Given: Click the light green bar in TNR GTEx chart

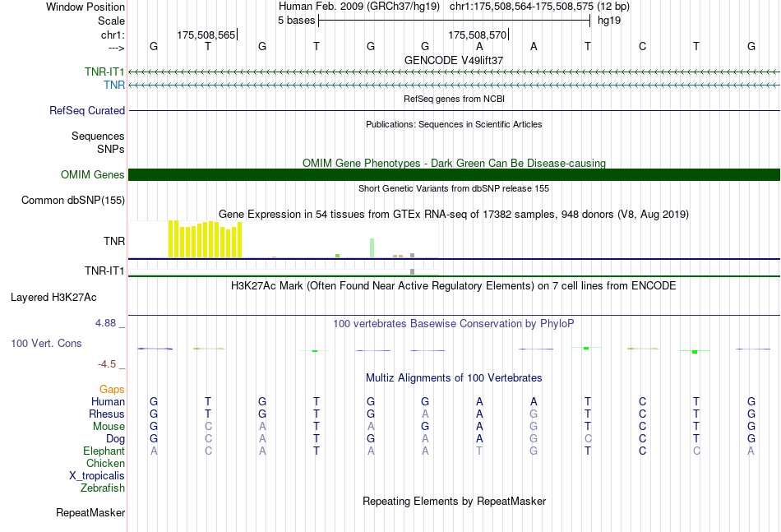Looking at the screenshot, I should point(372,248).
